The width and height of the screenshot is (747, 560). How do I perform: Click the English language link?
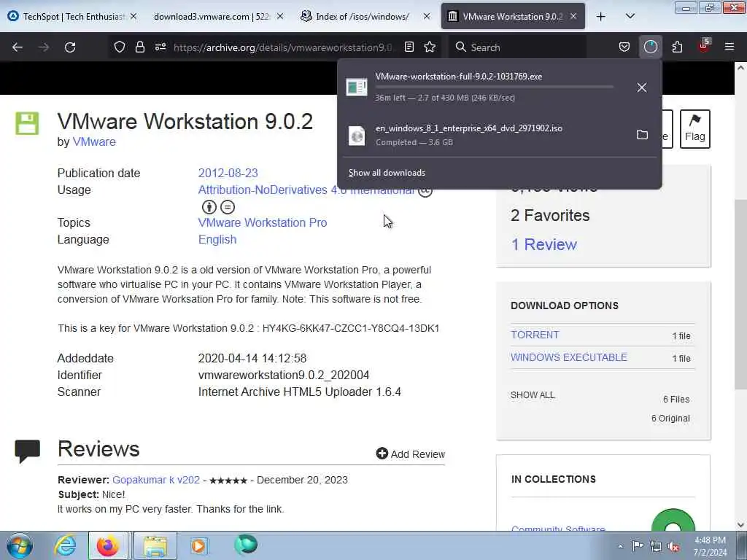(217, 239)
